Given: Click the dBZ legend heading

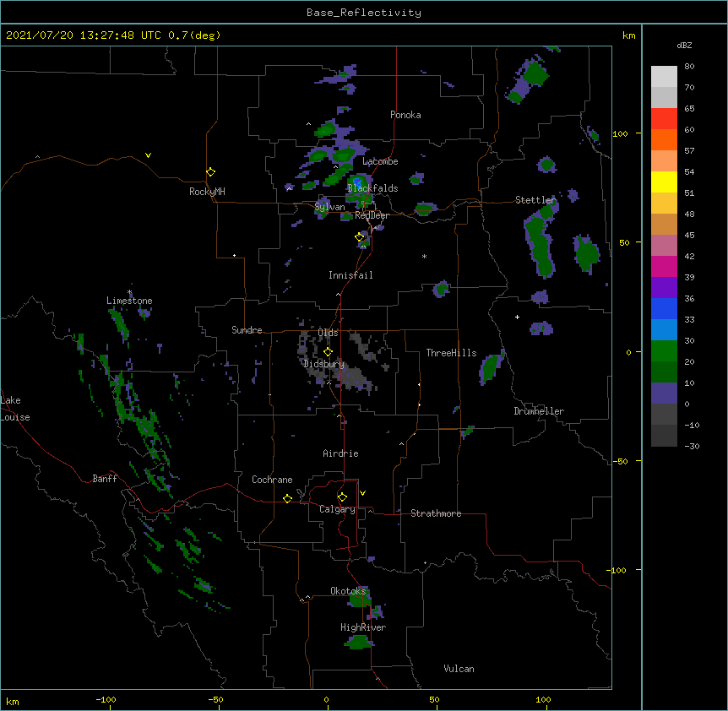Looking at the screenshot, I should 684,45.
